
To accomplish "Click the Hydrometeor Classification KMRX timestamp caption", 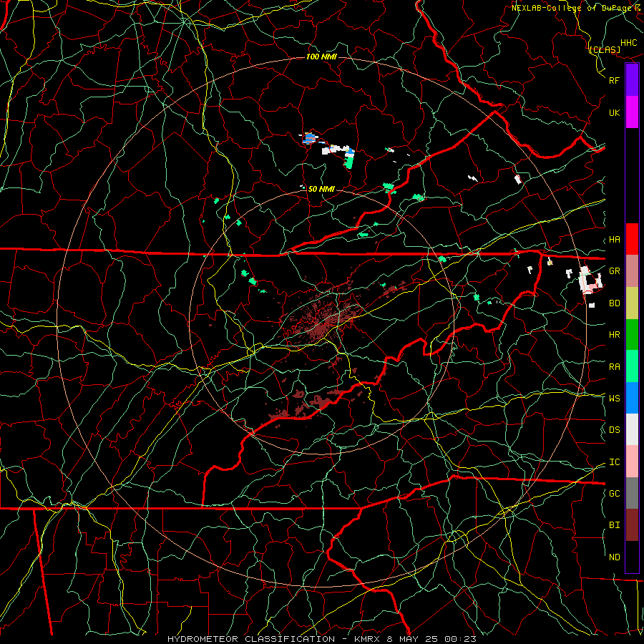I will pyautogui.click(x=322, y=639).
